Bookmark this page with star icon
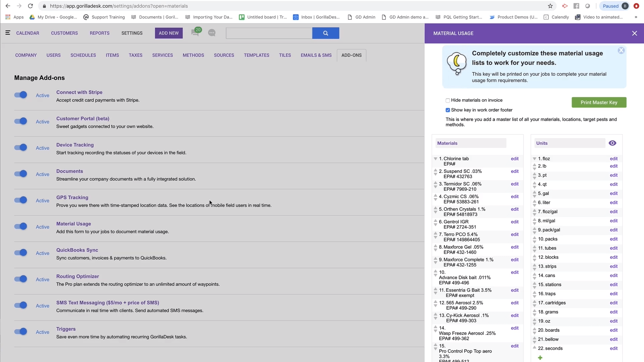The width and height of the screenshot is (644, 362). (x=550, y=6)
